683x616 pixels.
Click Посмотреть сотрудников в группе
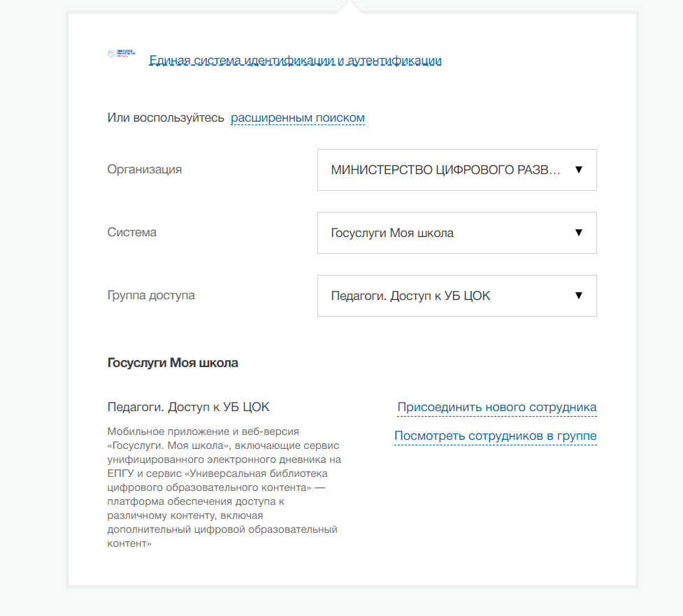coord(495,436)
